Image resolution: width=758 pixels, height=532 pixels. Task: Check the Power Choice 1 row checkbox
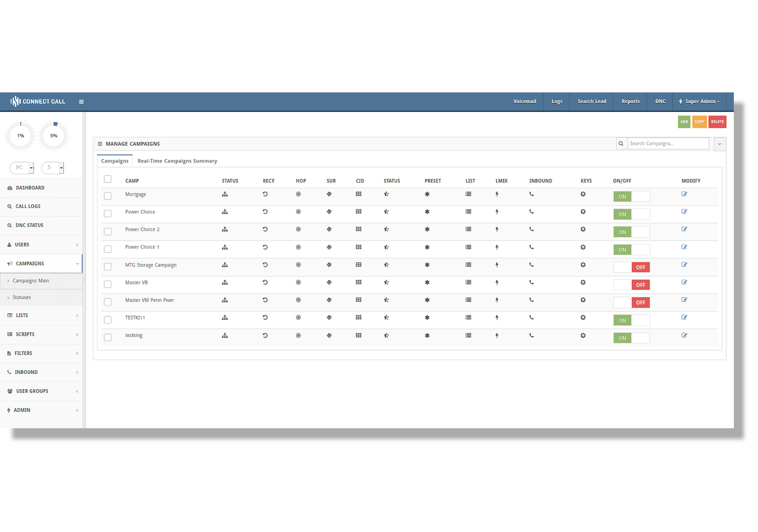pyautogui.click(x=108, y=249)
